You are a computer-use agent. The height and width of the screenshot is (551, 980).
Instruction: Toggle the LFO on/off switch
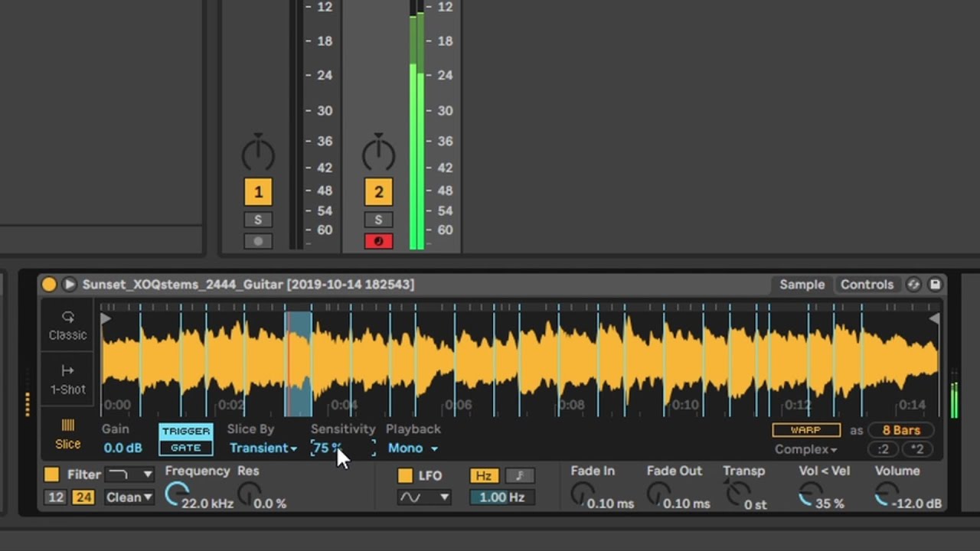pyautogui.click(x=405, y=475)
